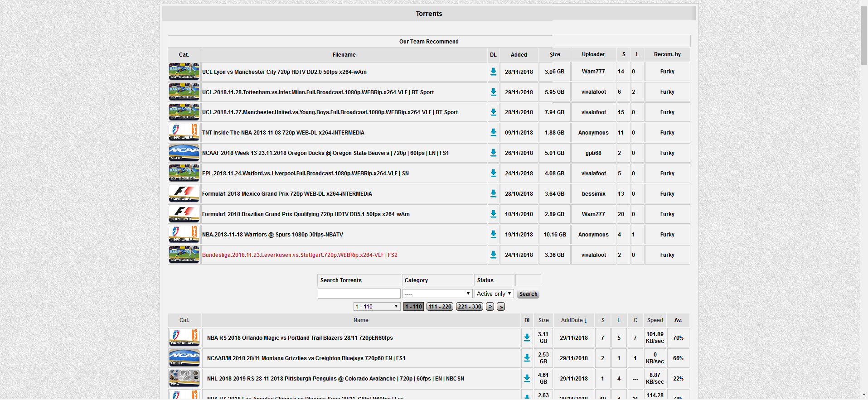Go to page 221 - 330
868x400 pixels.
coord(469,307)
